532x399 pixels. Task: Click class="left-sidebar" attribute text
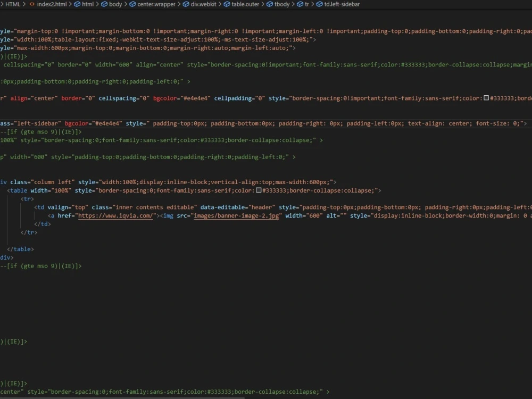click(30, 123)
